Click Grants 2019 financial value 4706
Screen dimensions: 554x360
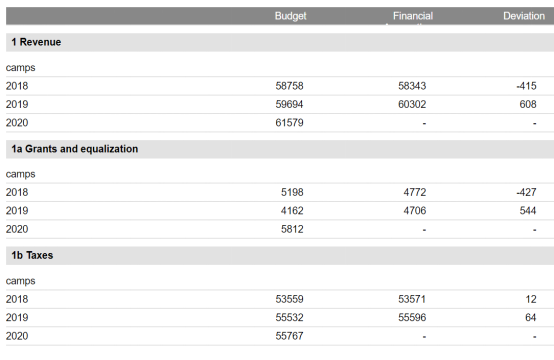tap(415, 211)
